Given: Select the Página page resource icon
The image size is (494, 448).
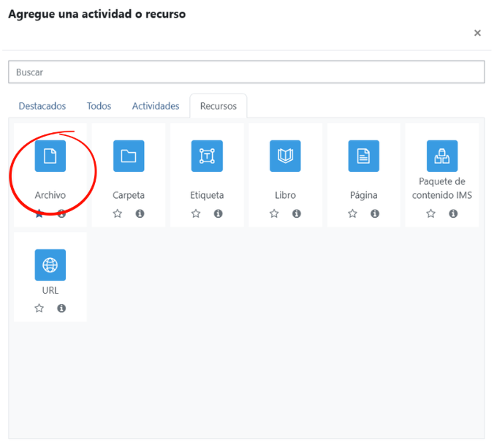Looking at the screenshot, I should [364, 156].
